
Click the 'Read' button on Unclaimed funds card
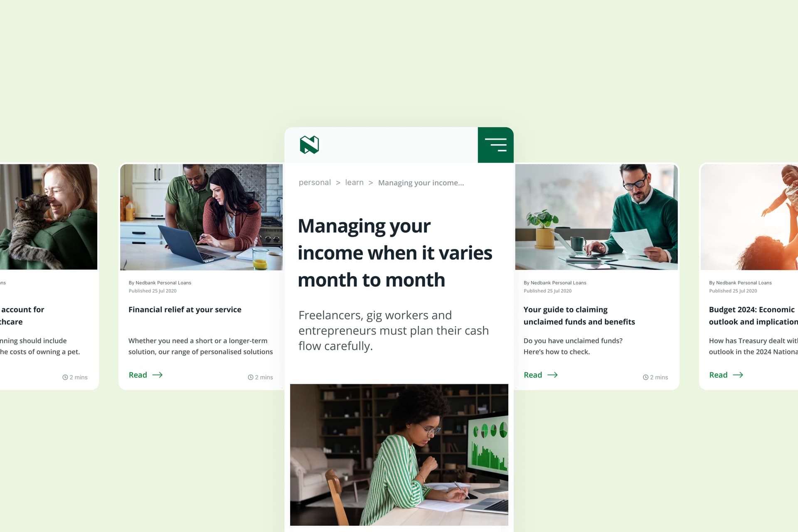539,374
